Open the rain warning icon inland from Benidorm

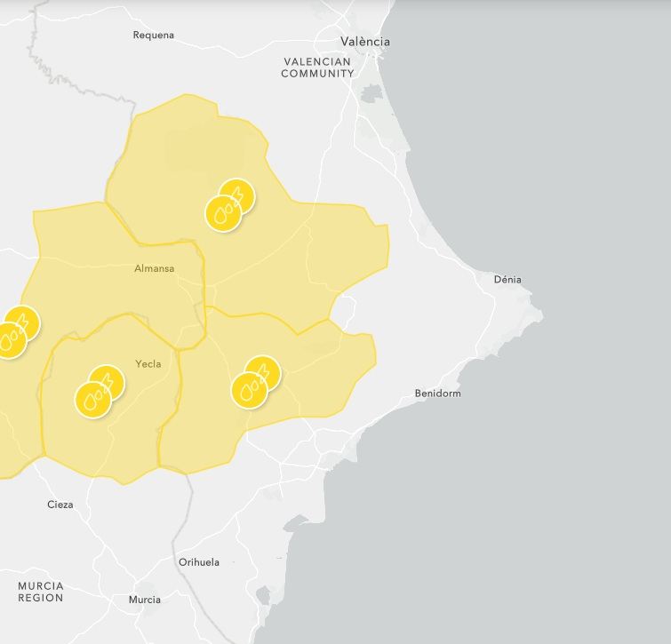tap(249, 391)
